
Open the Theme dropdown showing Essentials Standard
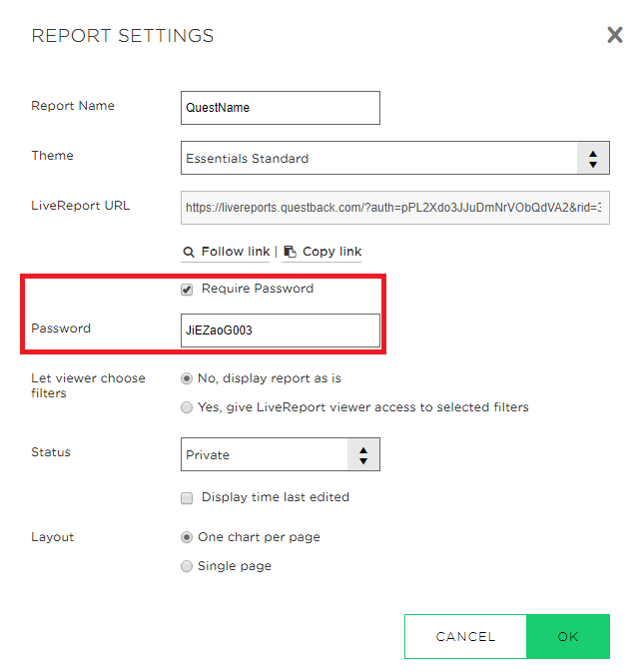point(394,158)
